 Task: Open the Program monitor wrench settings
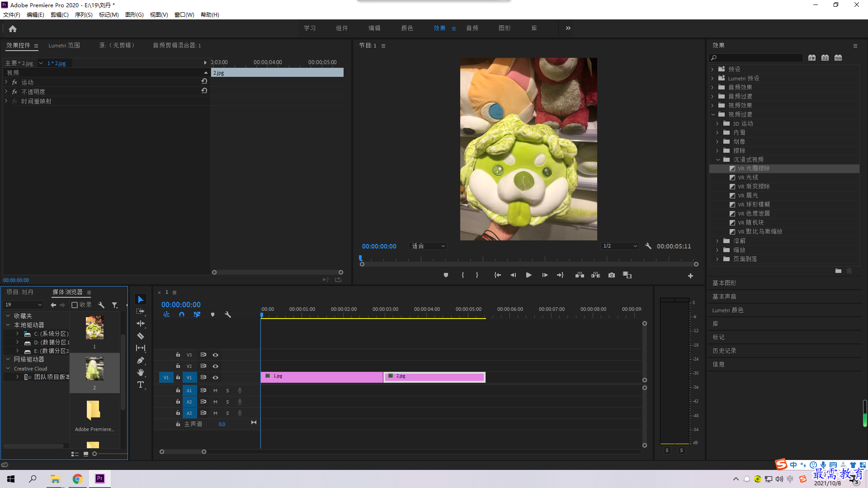(648, 246)
